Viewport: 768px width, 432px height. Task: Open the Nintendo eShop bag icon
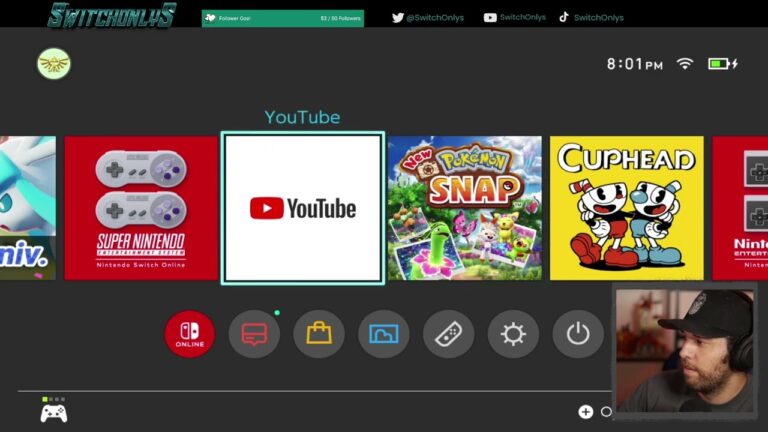(319, 334)
